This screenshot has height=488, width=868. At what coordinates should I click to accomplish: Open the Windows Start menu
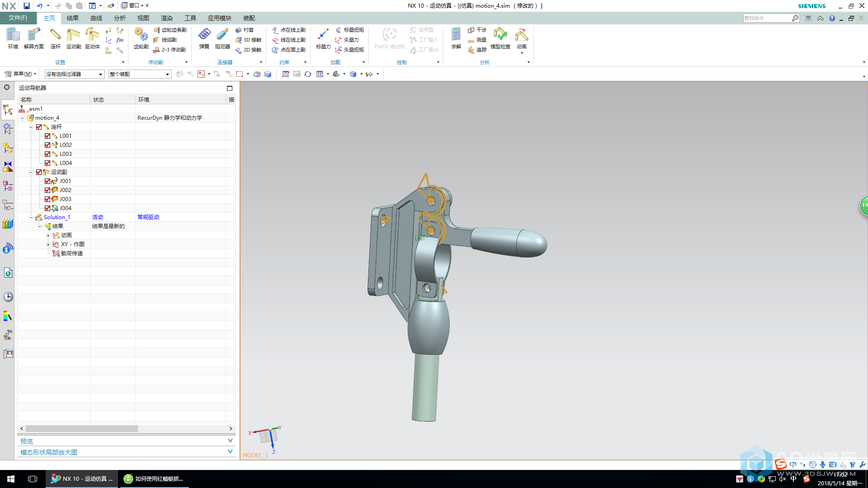point(11,479)
